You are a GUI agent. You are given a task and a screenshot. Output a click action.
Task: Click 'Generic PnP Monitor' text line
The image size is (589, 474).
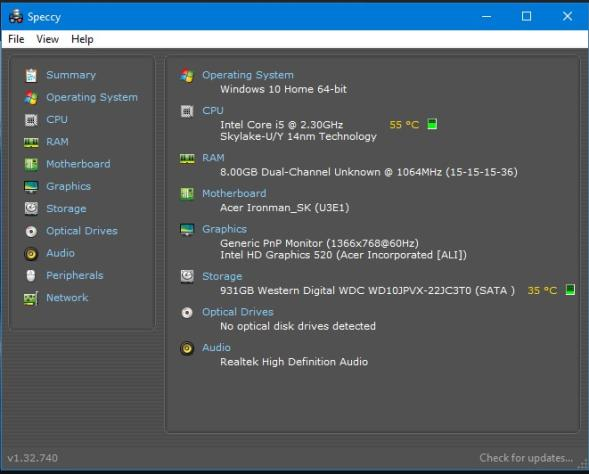319,243
